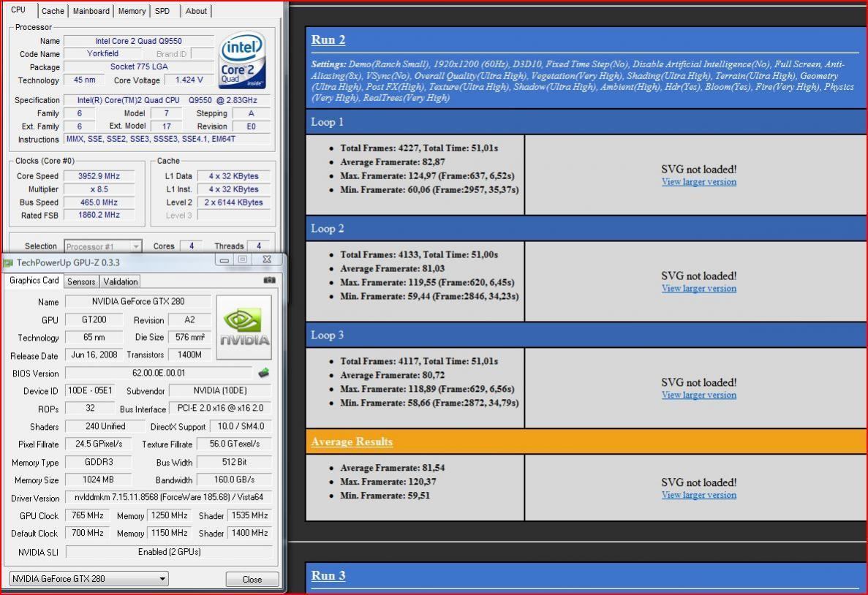This screenshot has height=595, width=868.
Task: Click the Bandwidth value 160.0 GB/s
Action: coord(234,480)
